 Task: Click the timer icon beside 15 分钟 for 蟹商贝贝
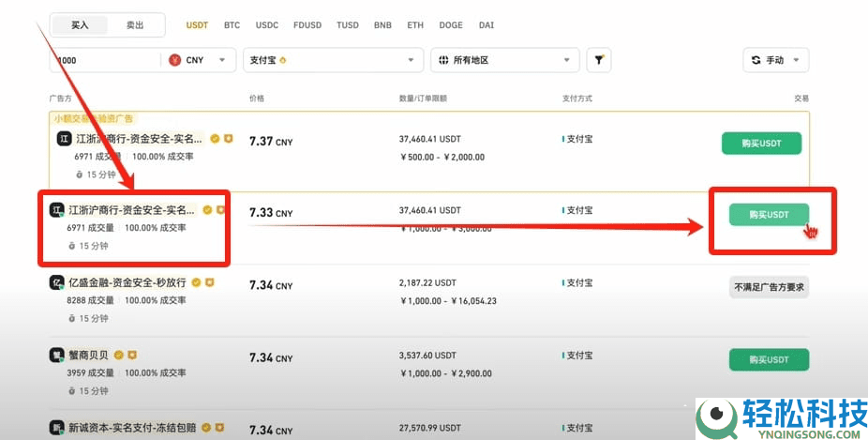[71, 391]
